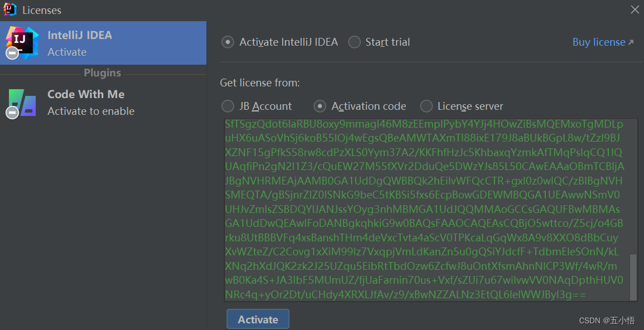644x330 pixels.
Task: Click the code line starting with 'UHJvZmlsZSBDQYIJAN'
Action: point(422,209)
